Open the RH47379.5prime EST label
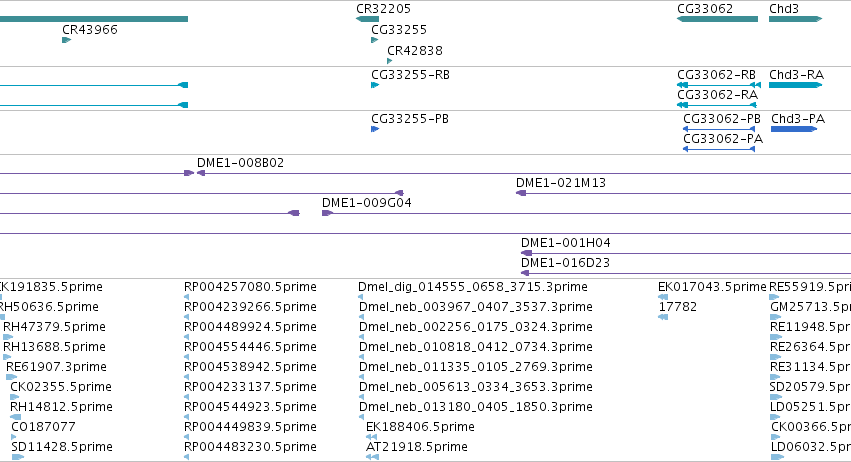The image size is (851, 462). (54, 327)
